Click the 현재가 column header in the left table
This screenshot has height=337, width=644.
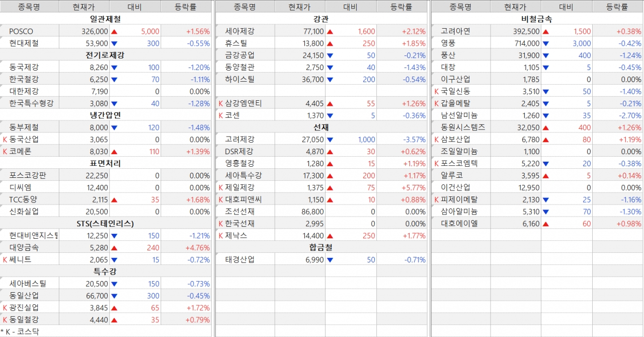point(84,7)
